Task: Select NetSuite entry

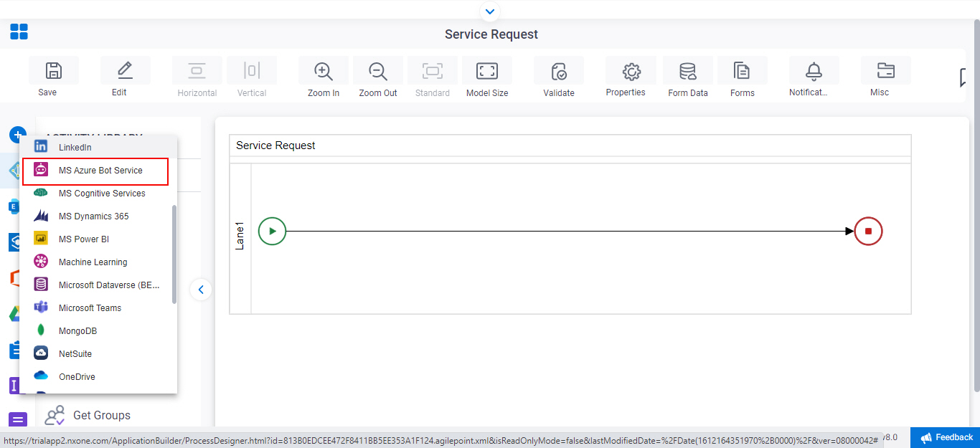Action: tap(98, 354)
